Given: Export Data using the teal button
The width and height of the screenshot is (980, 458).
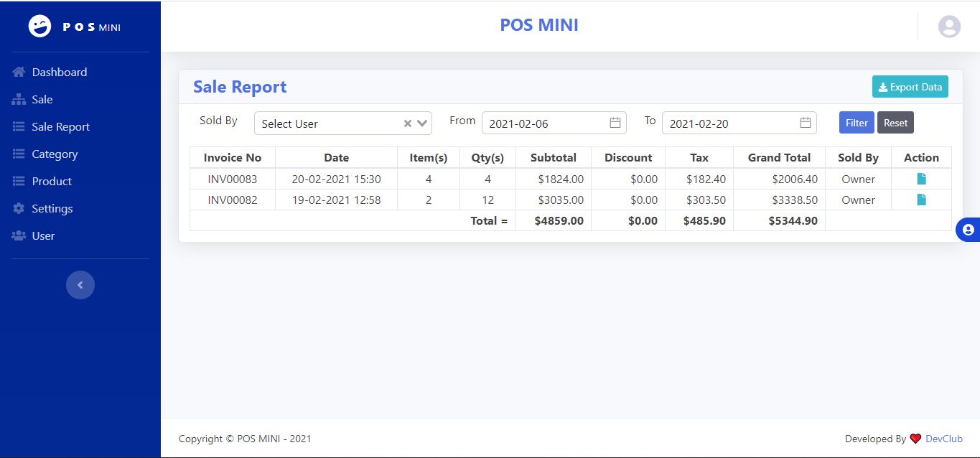Looking at the screenshot, I should click(910, 87).
